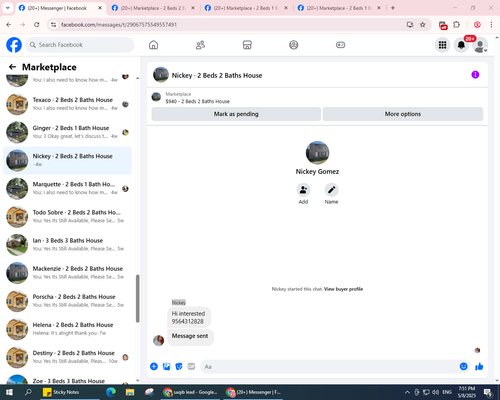Attach a file with the photo icon
Screen dimensions: 500x400
tap(166, 367)
